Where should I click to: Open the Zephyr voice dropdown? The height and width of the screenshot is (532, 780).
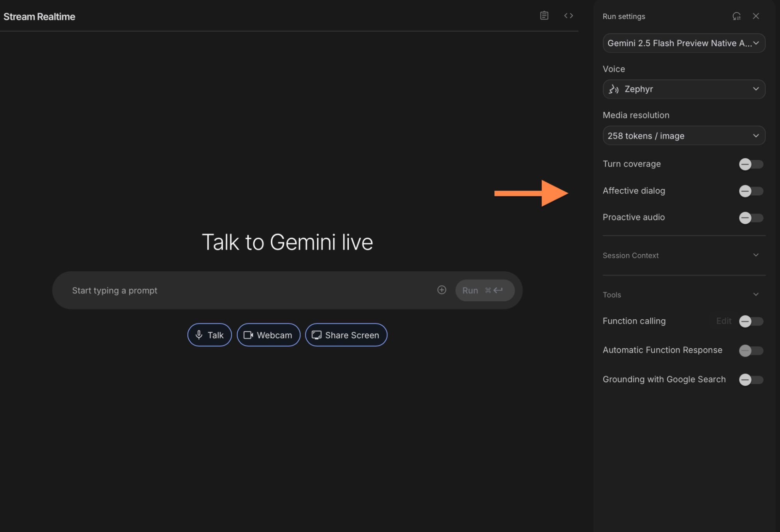click(684, 89)
